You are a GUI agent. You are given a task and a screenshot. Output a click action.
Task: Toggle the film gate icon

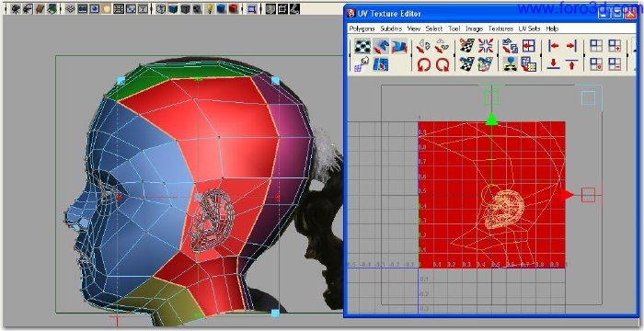pyautogui.click(x=83, y=8)
